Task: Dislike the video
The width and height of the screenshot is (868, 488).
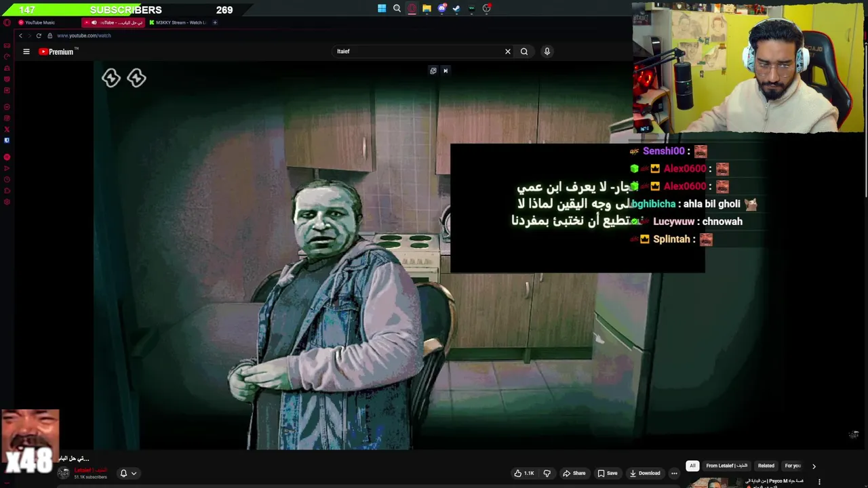Action: point(547,473)
